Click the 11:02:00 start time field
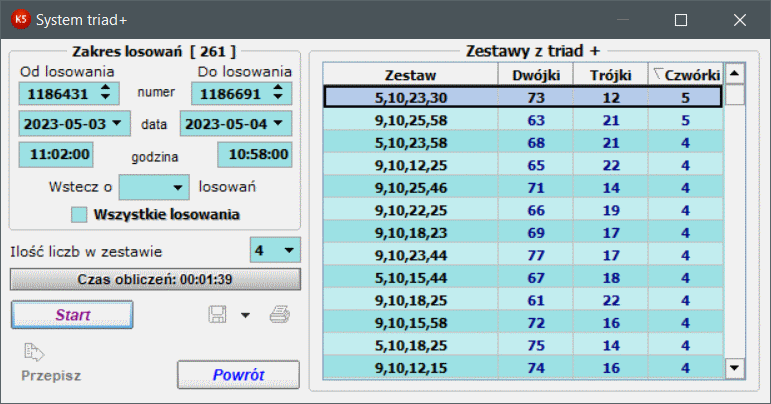The image size is (771, 404). coord(56,154)
